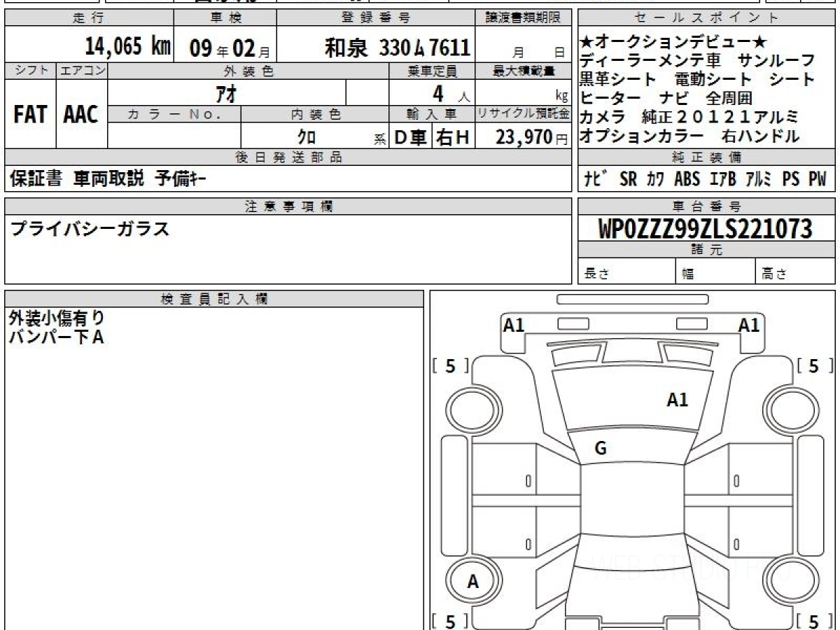Click the ディーラーメンテ車 サンルーフ line
840x630 pixels.
[698, 61]
